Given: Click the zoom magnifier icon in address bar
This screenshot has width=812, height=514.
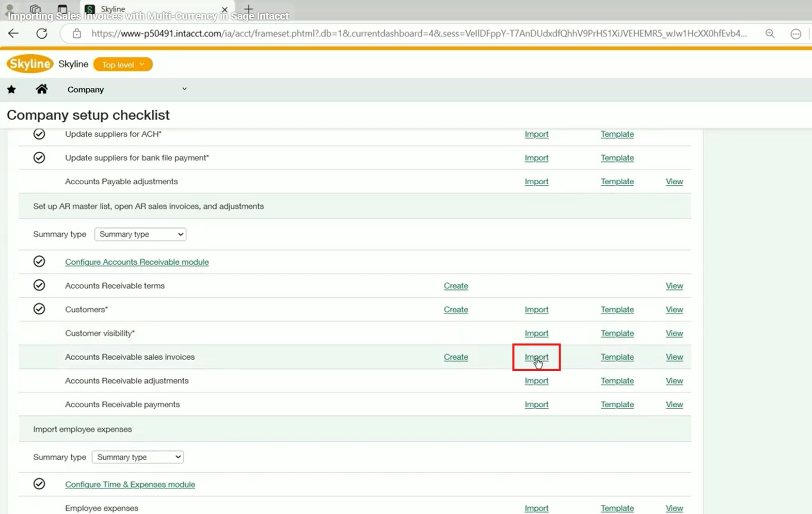Looking at the screenshot, I should click(x=770, y=34).
